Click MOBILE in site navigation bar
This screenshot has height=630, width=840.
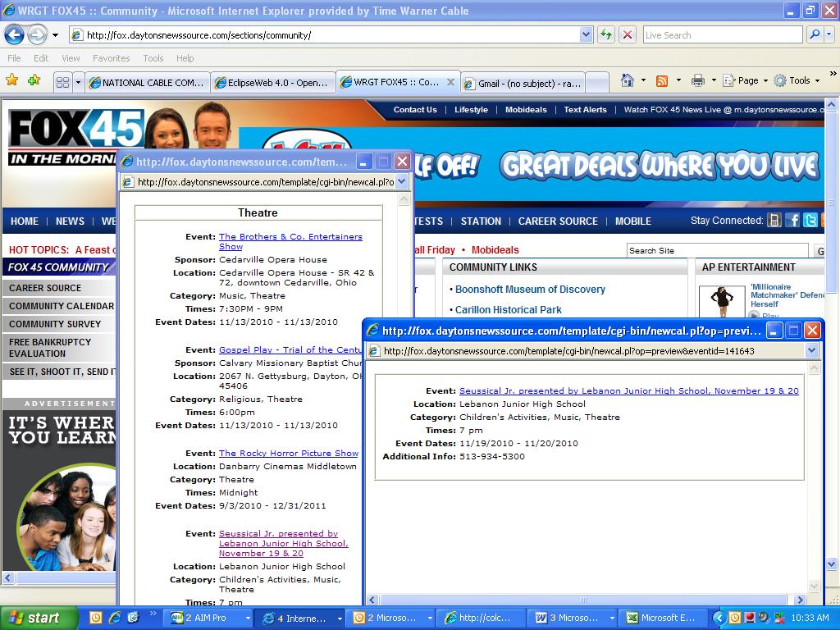click(x=632, y=221)
